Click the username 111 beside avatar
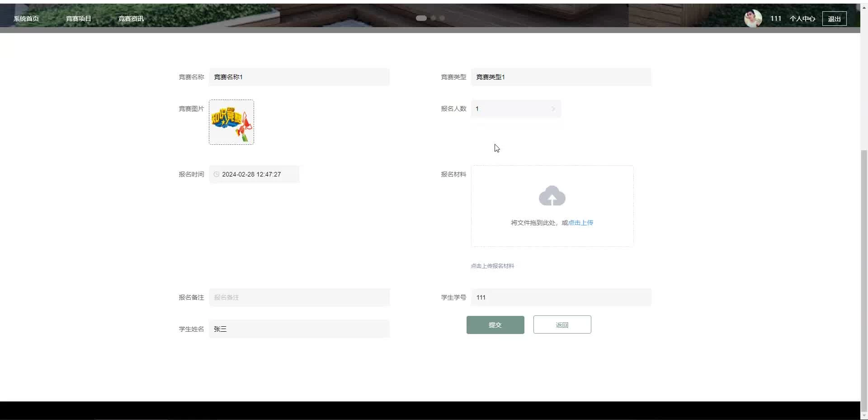The height and width of the screenshot is (420, 868). [776, 19]
